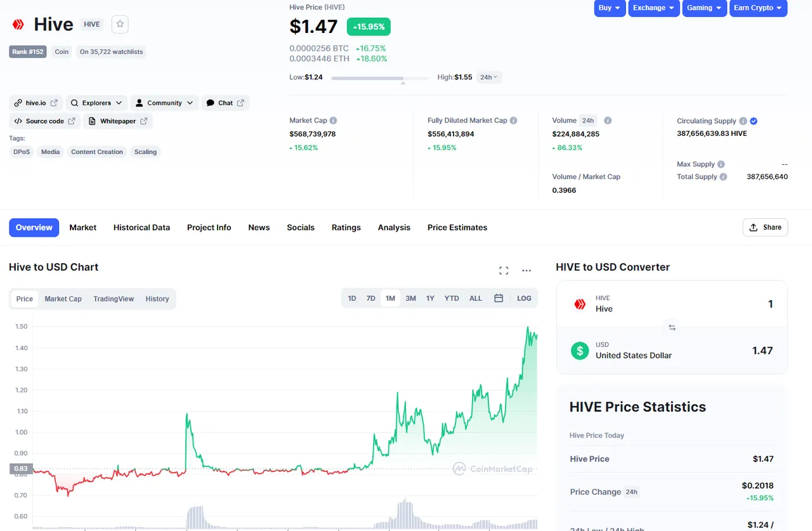Screen dimensions: 812x531
Task: Open the Buy dropdown
Action: [x=610, y=8]
